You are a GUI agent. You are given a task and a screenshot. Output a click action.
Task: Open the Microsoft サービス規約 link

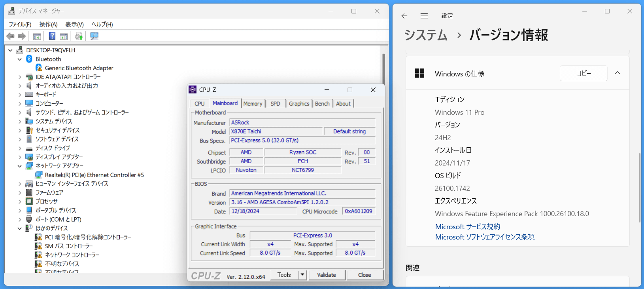[468, 227]
